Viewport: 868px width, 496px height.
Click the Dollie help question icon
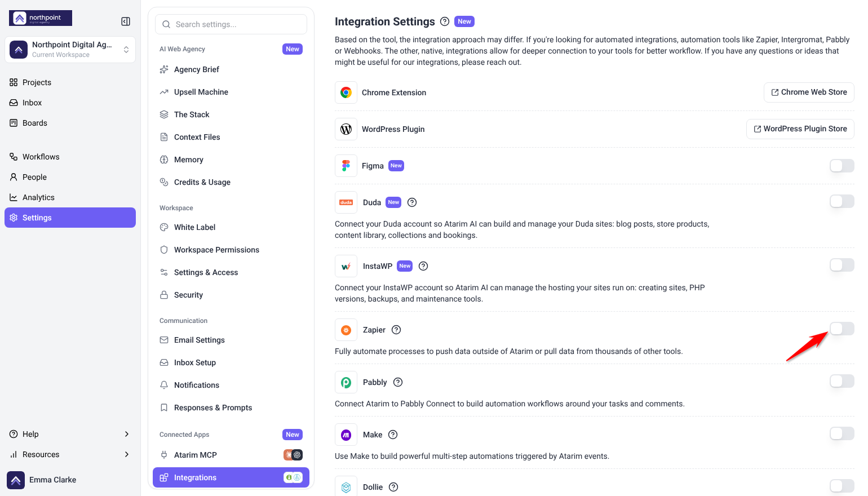tap(393, 487)
